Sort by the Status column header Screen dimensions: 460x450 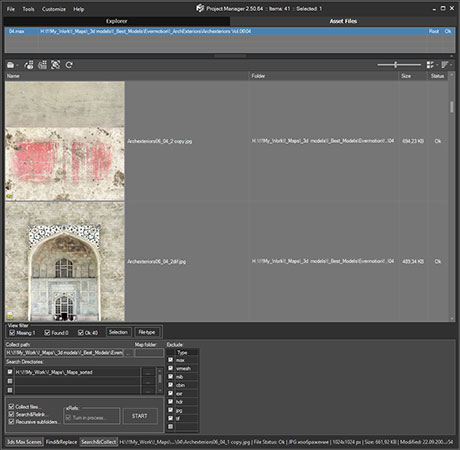438,76
